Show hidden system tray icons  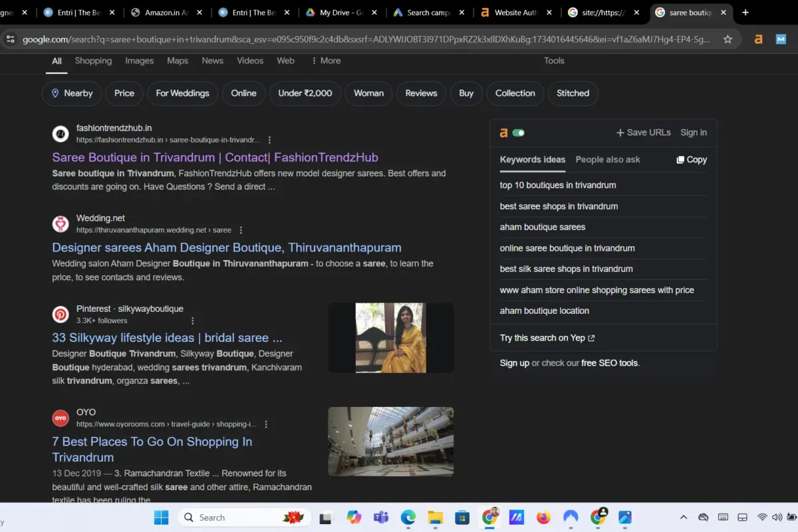683,517
